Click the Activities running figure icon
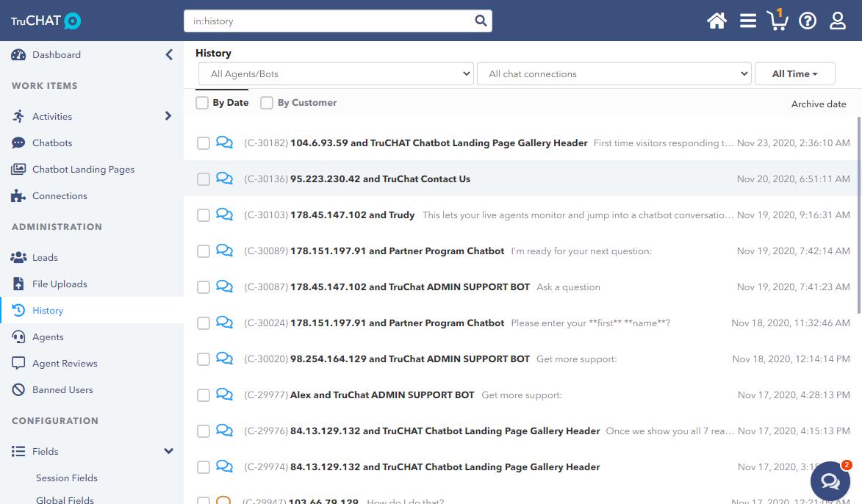 [18, 116]
